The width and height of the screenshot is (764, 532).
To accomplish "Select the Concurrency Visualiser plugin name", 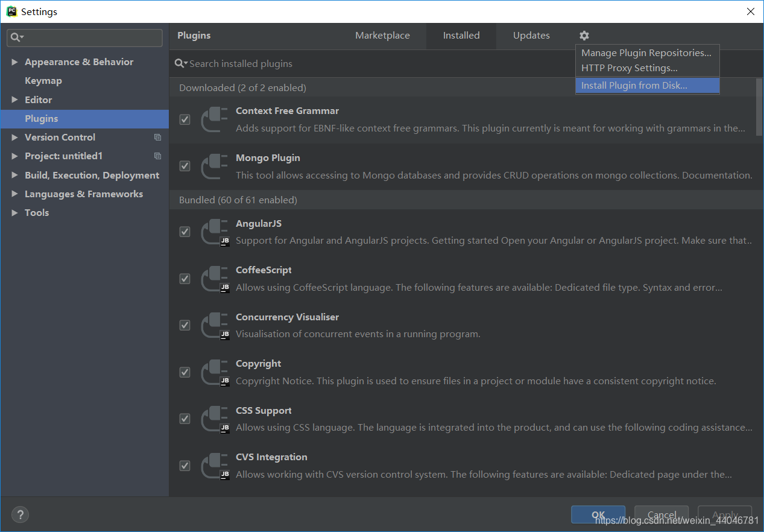I will pyautogui.click(x=287, y=317).
